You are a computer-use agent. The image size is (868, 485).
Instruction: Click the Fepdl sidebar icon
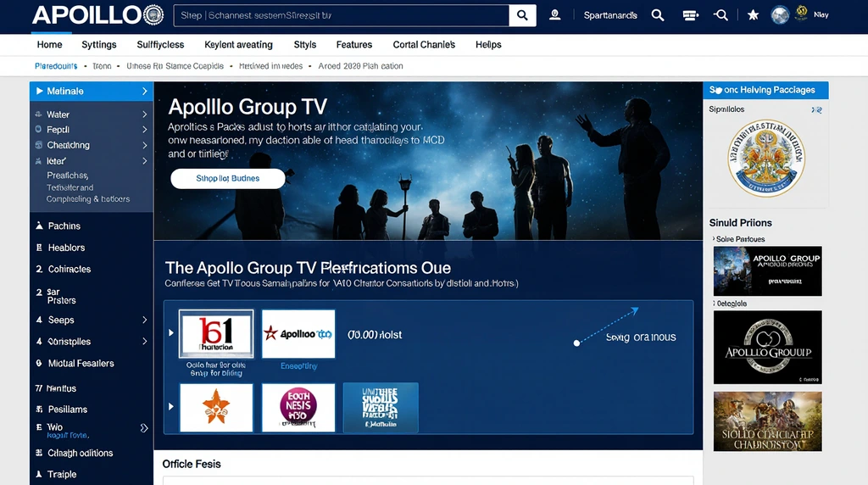[x=38, y=129]
